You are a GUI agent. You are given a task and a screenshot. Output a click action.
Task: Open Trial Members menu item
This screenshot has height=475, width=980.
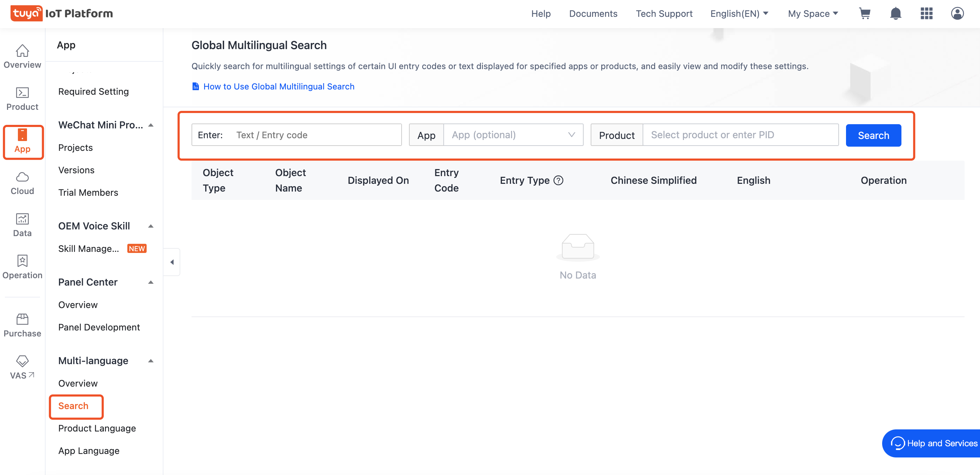[88, 193]
